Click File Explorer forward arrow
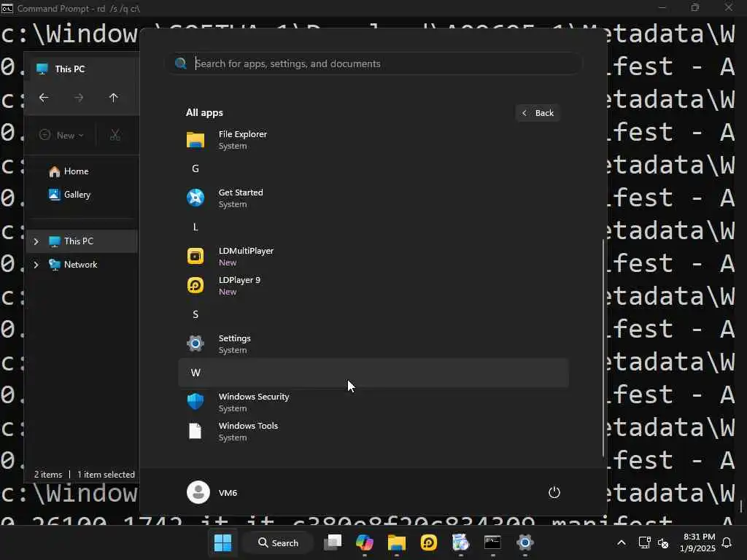The height and width of the screenshot is (560, 747). pos(79,98)
